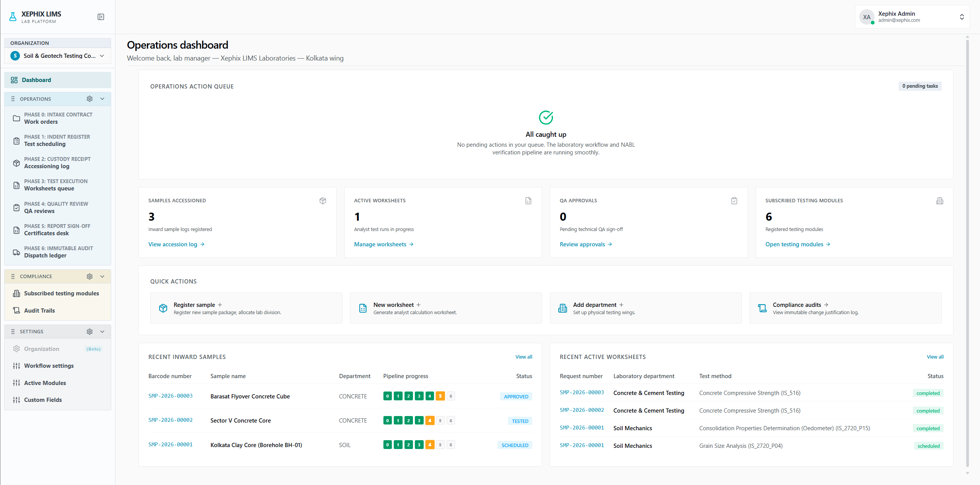
Task: Open the Compliance section gear settings
Action: (90, 276)
